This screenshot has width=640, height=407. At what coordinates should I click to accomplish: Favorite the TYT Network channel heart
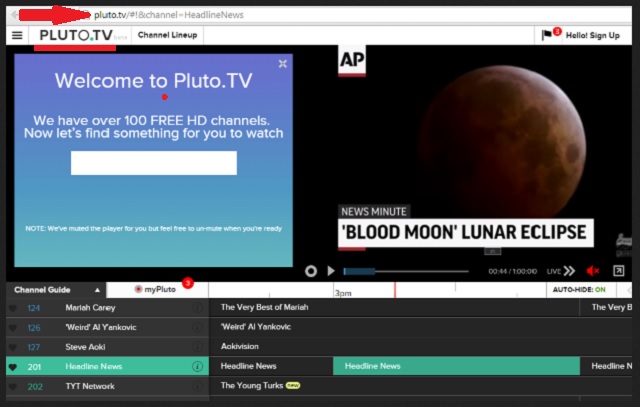[13, 386]
